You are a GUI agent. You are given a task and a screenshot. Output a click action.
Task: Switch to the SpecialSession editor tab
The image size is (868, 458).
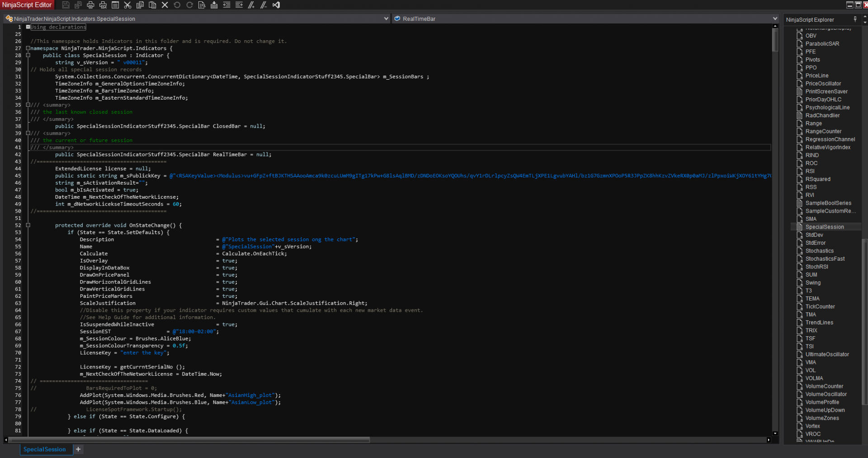pos(44,449)
